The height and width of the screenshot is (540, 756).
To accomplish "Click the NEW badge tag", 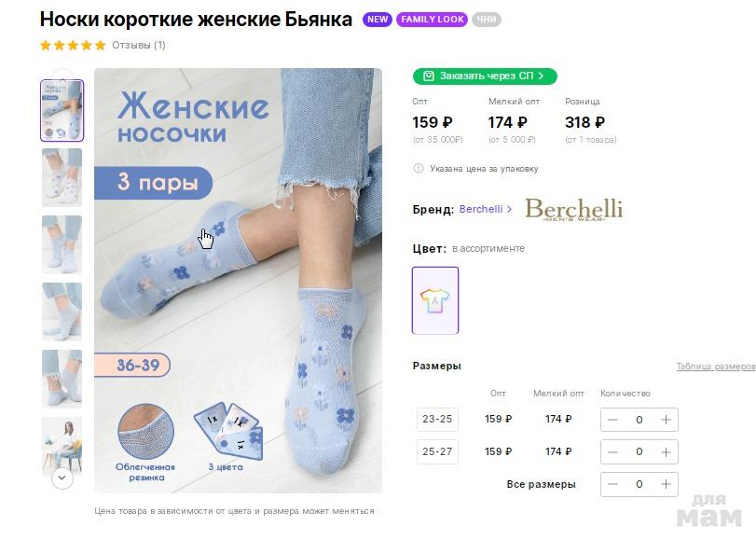I will coord(378,20).
